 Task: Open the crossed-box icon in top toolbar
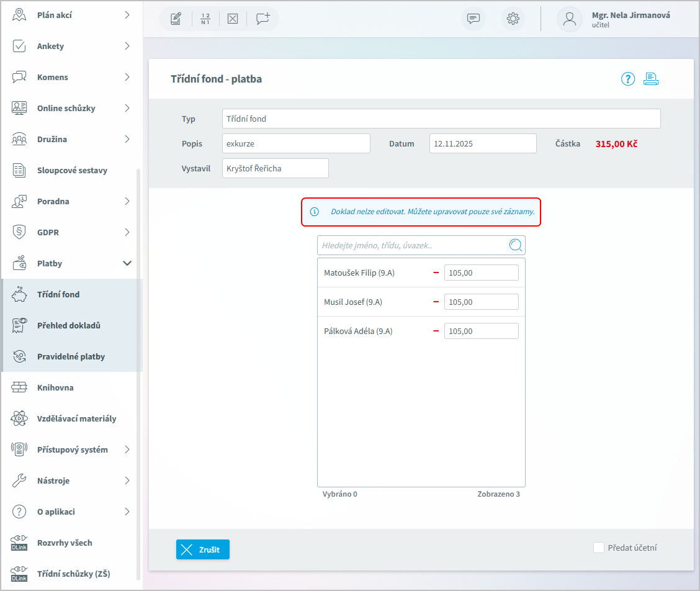(233, 19)
